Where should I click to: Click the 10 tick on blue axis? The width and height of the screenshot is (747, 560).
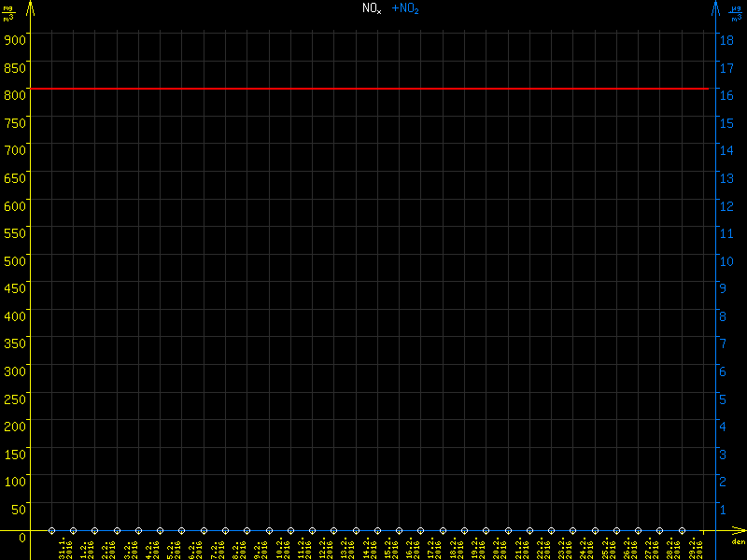pyautogui.click(x=725, y=260)
